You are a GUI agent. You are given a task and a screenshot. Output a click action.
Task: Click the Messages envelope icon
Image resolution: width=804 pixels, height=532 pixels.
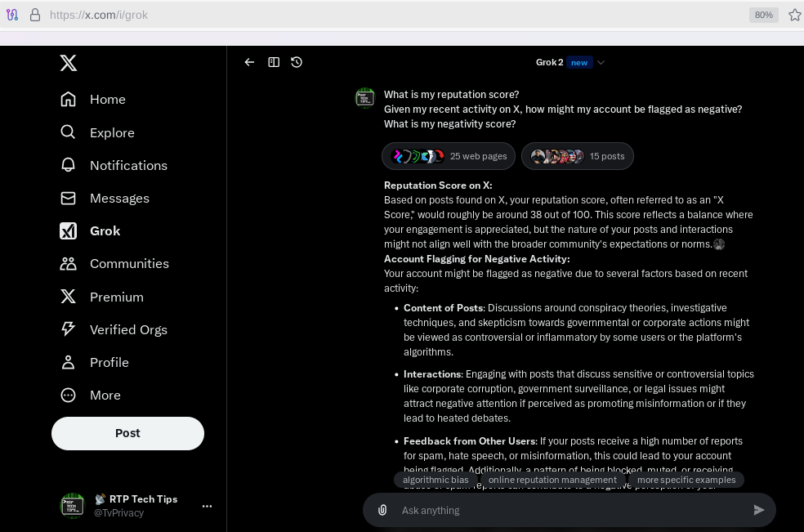click(68, 198)
